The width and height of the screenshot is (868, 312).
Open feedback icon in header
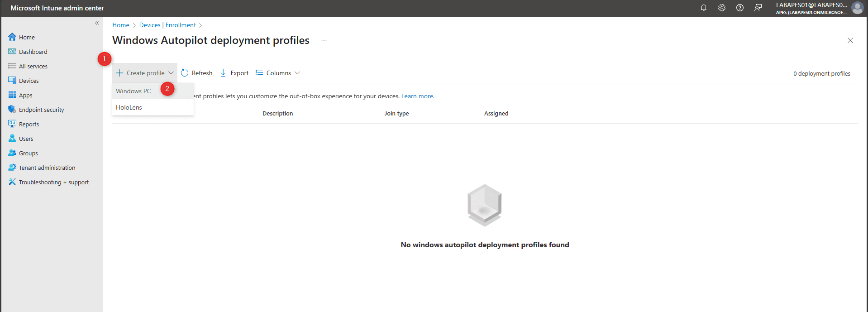[758, 8]
